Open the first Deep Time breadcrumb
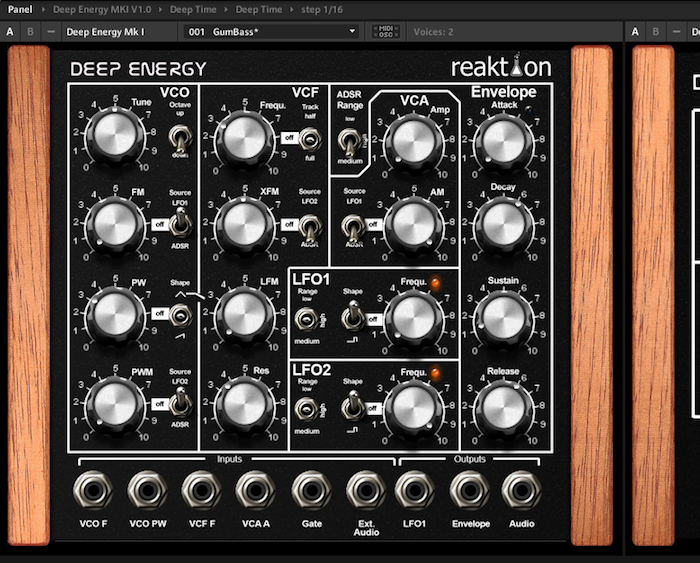This screenshot has height=563, width=700. (x=193, y=9)
